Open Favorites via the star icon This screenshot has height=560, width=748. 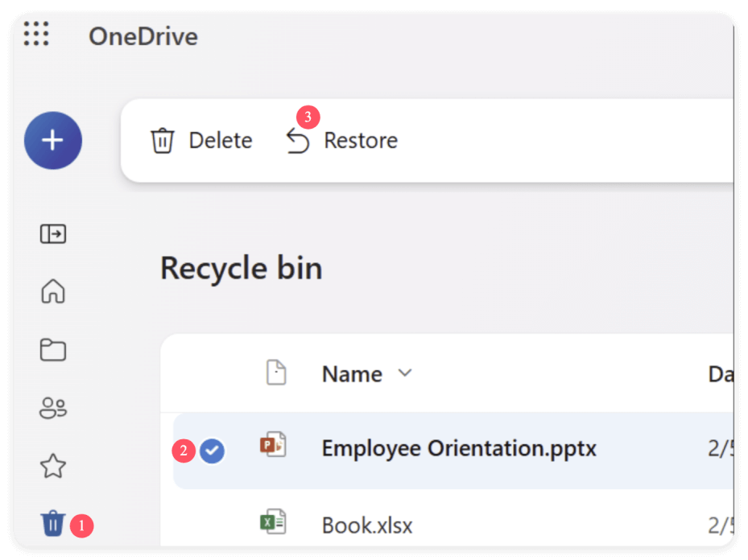[52, 466]
